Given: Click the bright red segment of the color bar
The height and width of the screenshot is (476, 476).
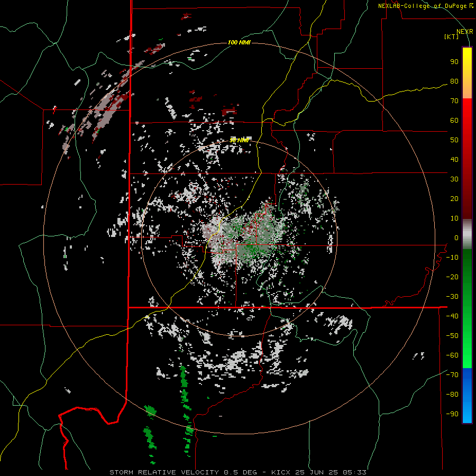Looking at the screenshot, I should [467, 118].
